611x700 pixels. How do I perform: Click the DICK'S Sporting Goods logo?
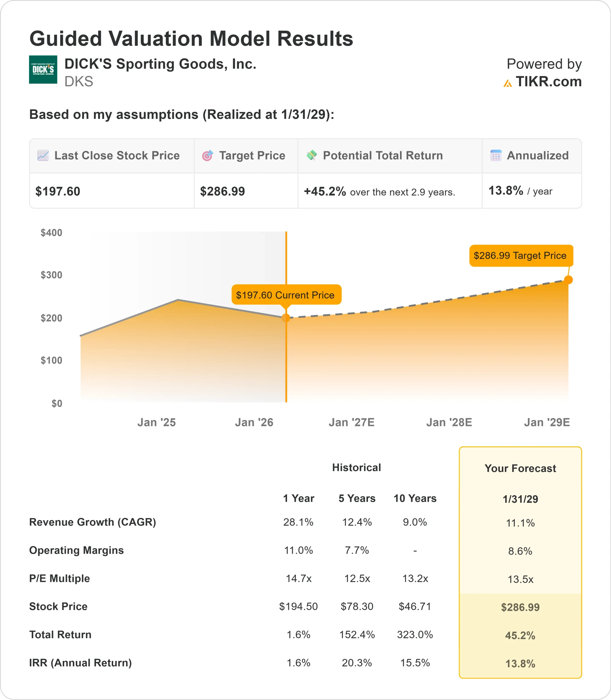(43, 69)
